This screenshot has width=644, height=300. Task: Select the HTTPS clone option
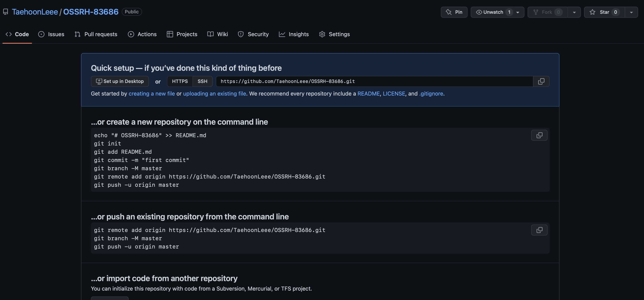click(180, 81)
